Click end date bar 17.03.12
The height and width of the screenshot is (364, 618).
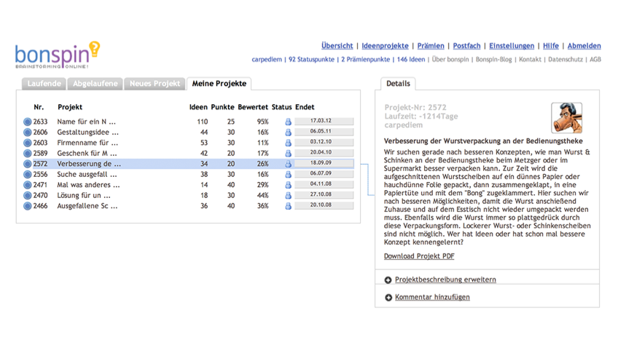point(324,122)
